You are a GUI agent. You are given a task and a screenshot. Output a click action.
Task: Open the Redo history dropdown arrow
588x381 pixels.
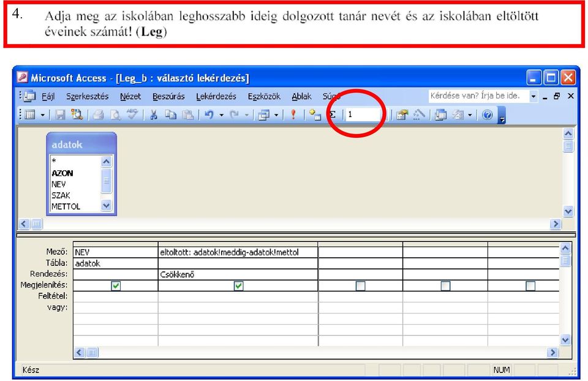[x=247, y=115]
